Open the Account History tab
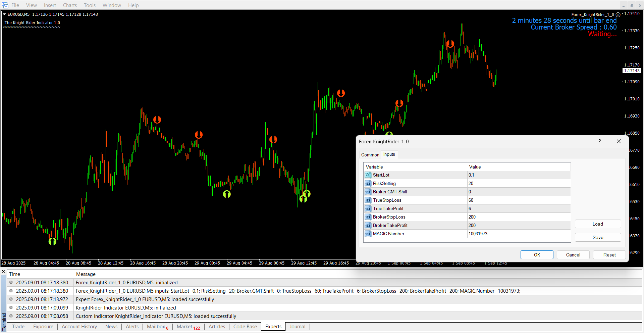 click(x=79, y=327)
